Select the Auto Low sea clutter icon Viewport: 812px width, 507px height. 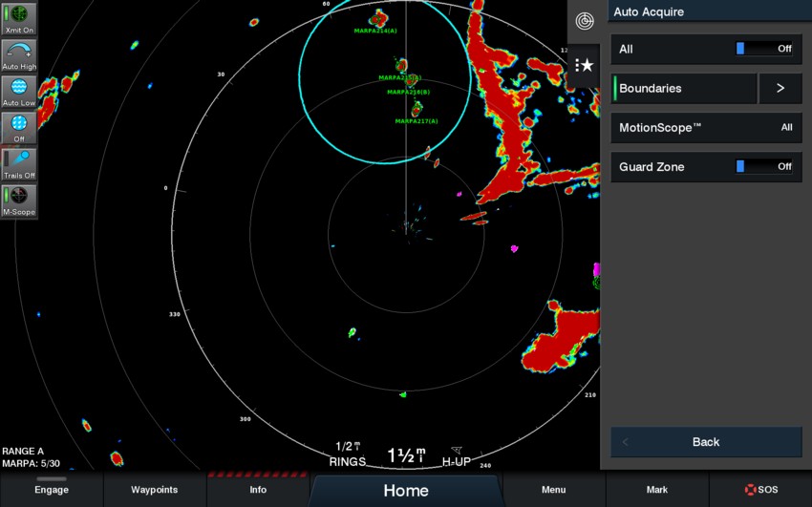tap(19, 91)
